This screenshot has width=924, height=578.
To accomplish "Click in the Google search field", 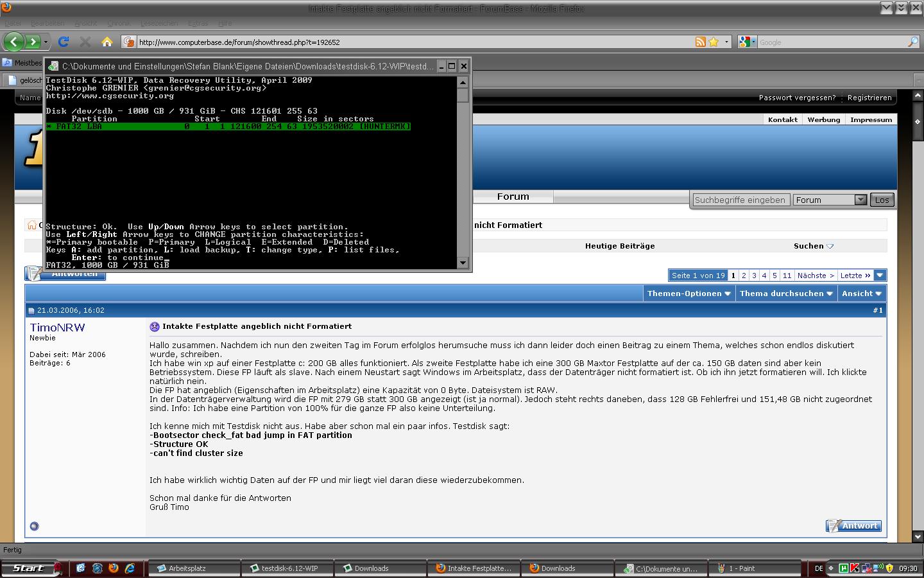I will tap(831, 42).
